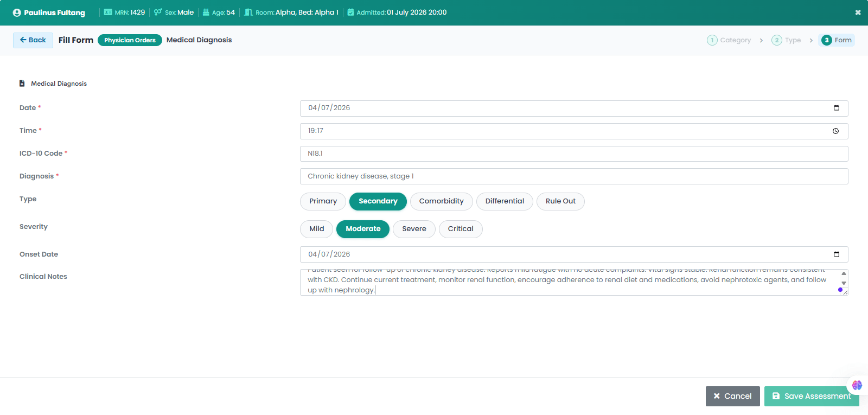Viewport: 868px width, 415px height.
Task: Go to step 2 Type
Action: [x=786, y=40]
